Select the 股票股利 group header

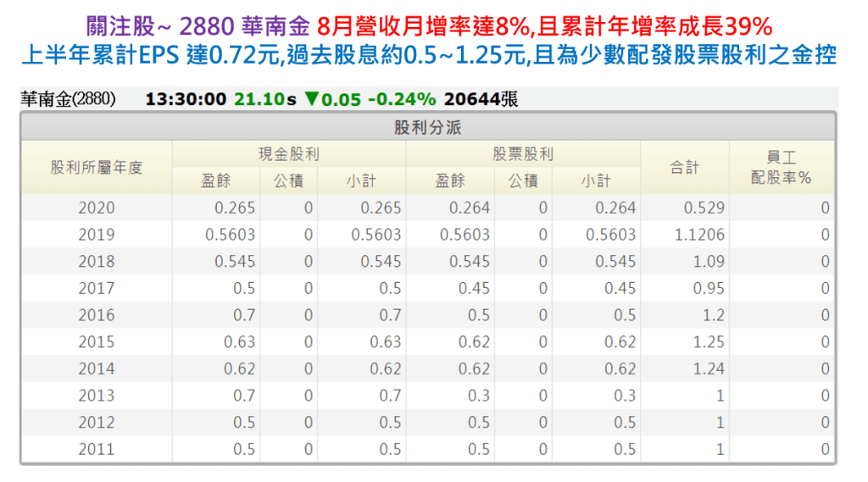pyautogui.click(x=523, y=155)
